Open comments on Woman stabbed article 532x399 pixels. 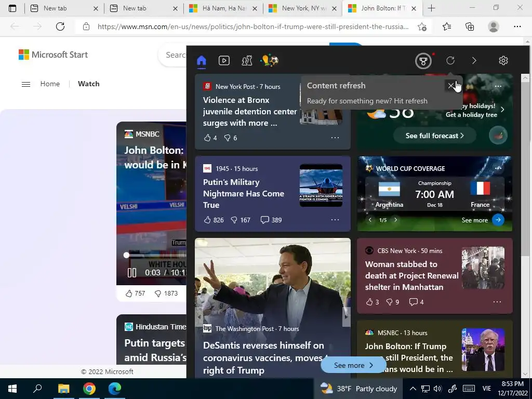[416, 302]
